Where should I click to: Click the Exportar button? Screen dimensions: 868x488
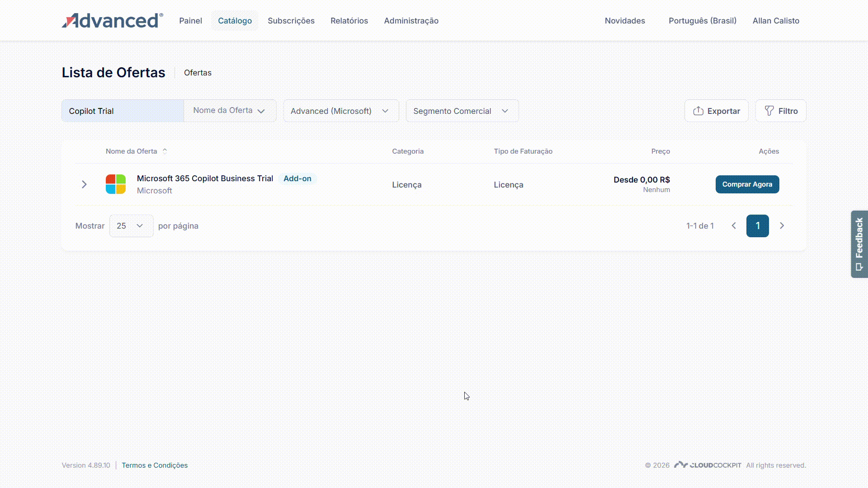point(716,111)
